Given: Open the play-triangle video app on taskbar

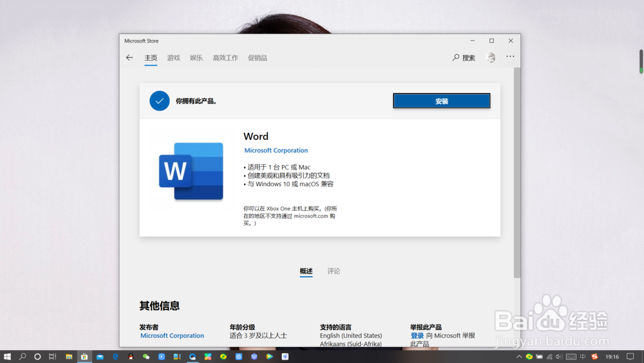Looking at the screenshot, I should [x=269, y=357].
